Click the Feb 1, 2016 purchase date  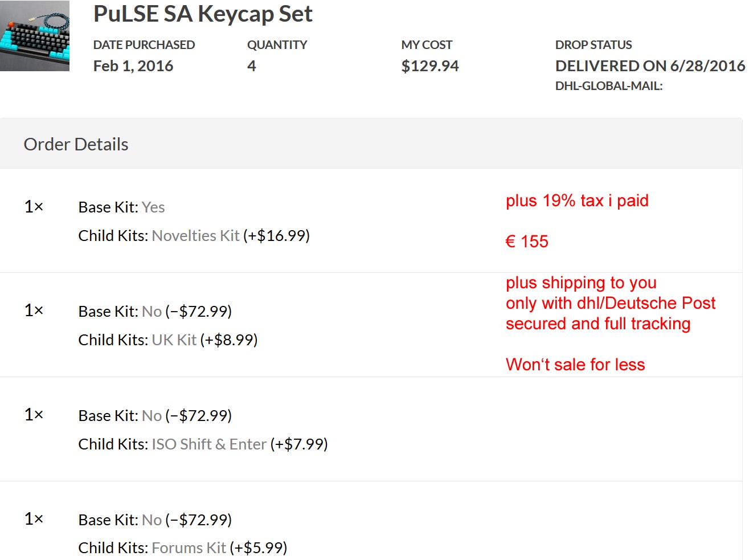pyautogui.click(x=133, y=66)
